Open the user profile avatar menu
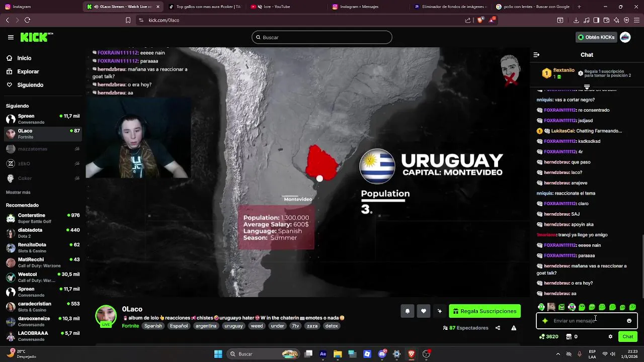The image size is (644, 362). point(625,37)
